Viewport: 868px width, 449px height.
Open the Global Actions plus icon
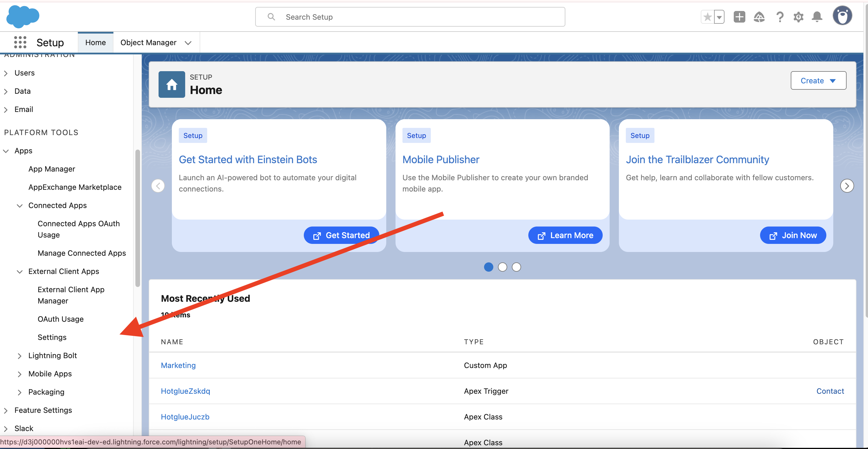coord(739,17)
